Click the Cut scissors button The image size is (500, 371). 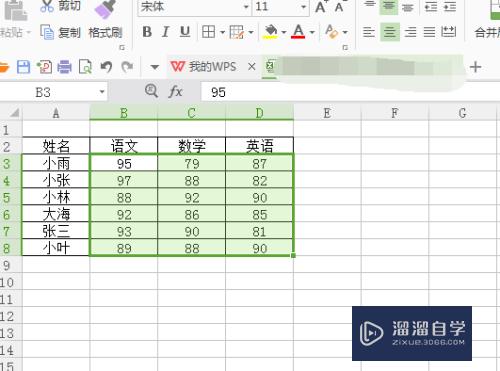[60, 6]
